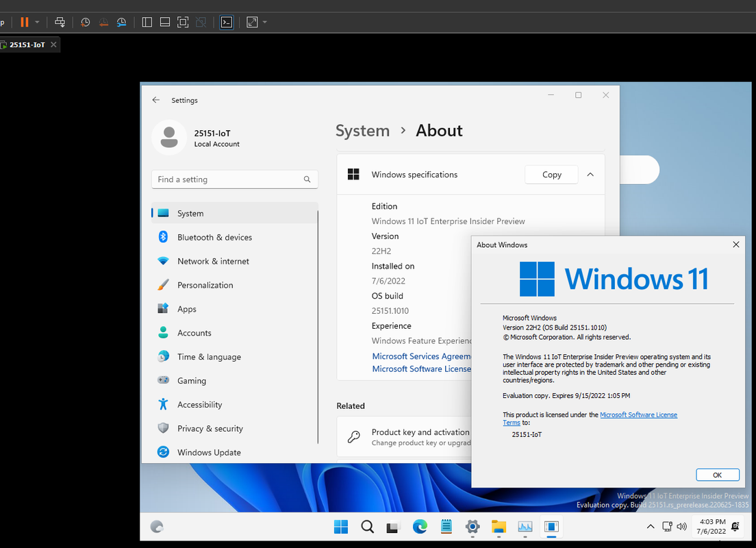Open Personalization settings
The height and width of the screenshot is (548, 756).
(234, 285)
